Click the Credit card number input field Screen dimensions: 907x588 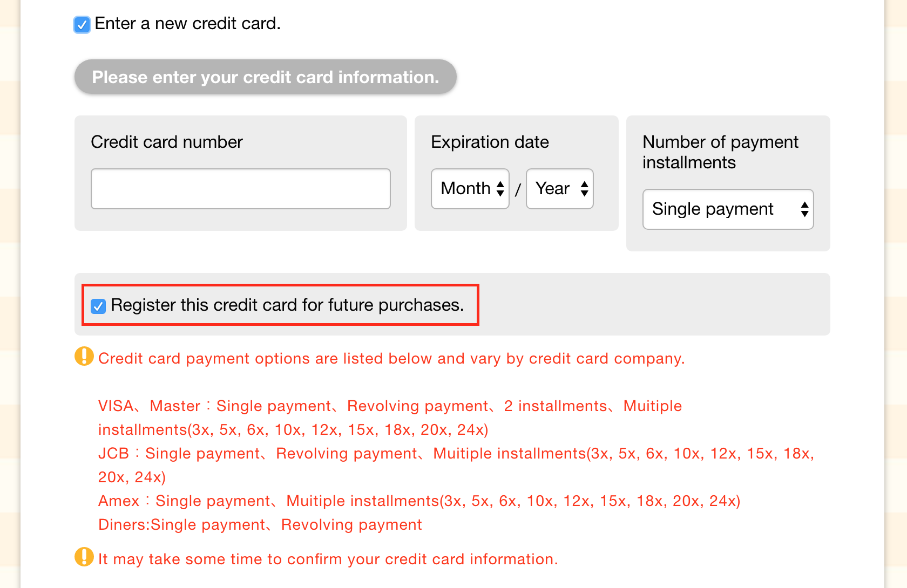pyautogui.click(x=241, y=189)
